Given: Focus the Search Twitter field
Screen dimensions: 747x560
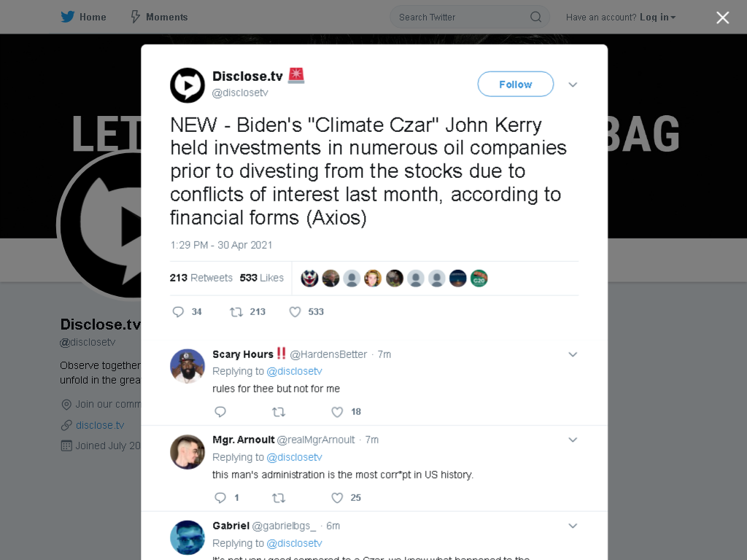Looking at the screenshot, I should point(469,17).
